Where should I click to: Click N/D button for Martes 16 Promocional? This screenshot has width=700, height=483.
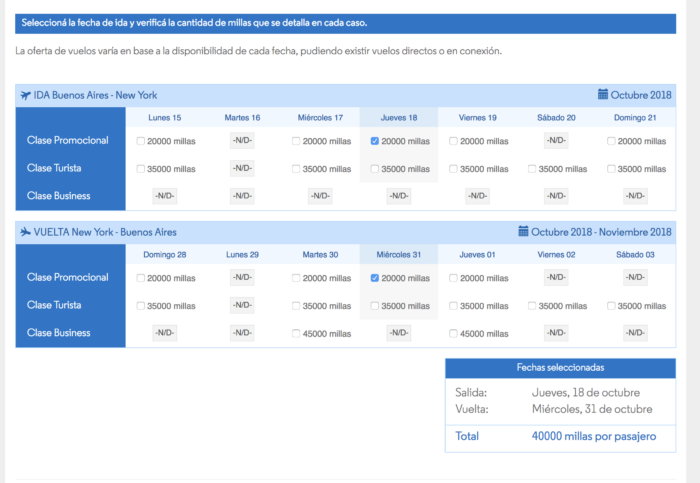(242, 141)
